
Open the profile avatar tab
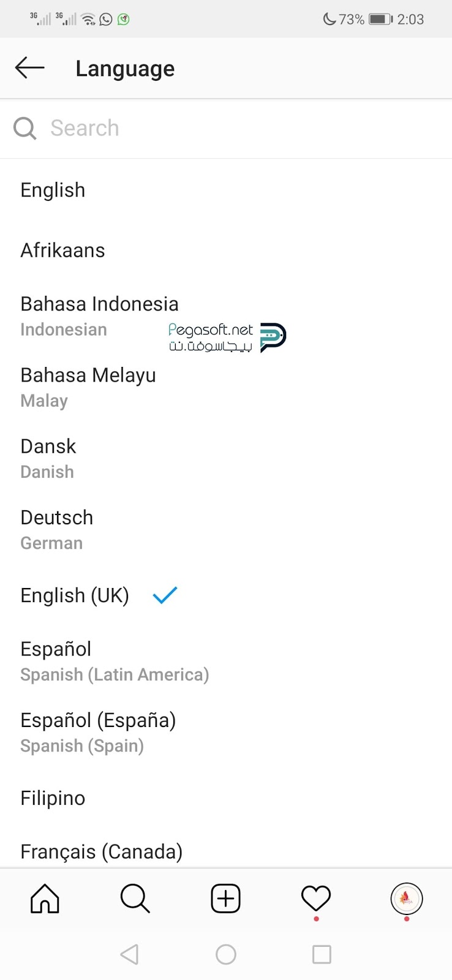(x=407, y=899)
